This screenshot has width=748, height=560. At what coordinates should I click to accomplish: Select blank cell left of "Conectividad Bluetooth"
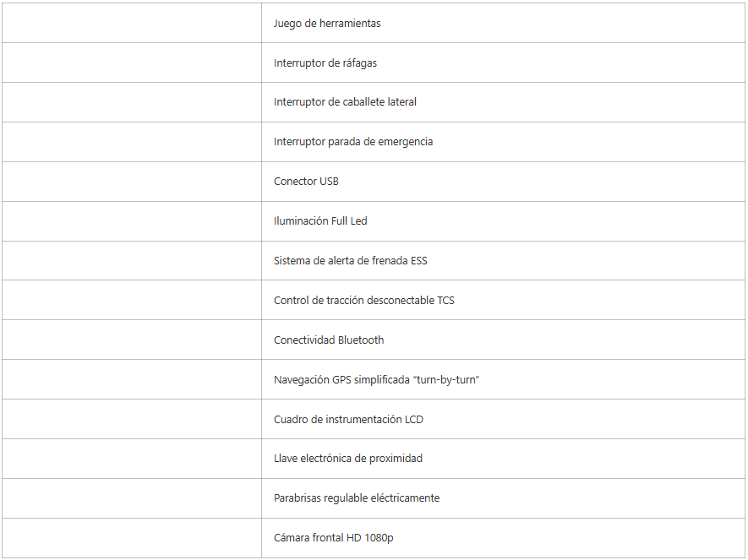pyautogui.click(x=132, y=340)
